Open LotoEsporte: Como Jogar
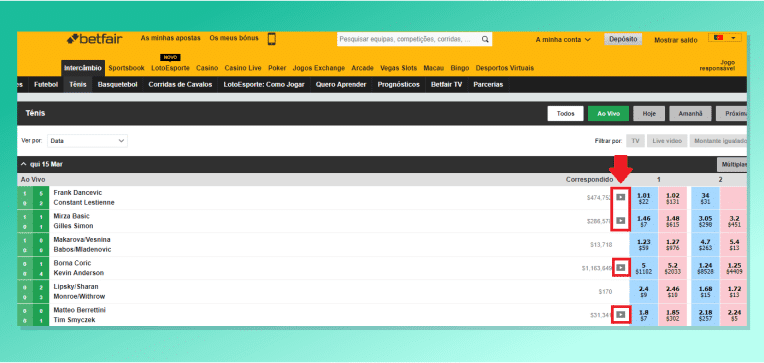 (264, 84)
